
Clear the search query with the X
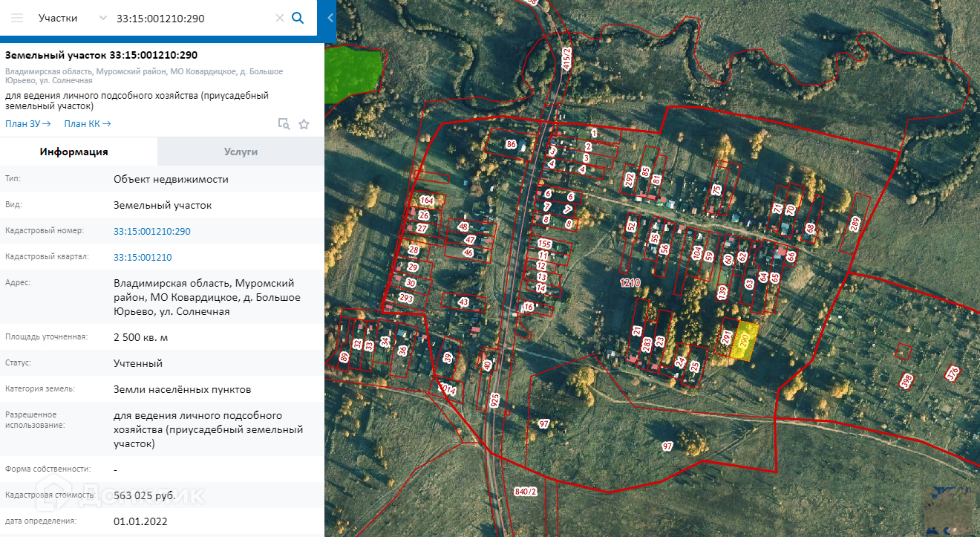pyautogui.click(x=280, y=18)
